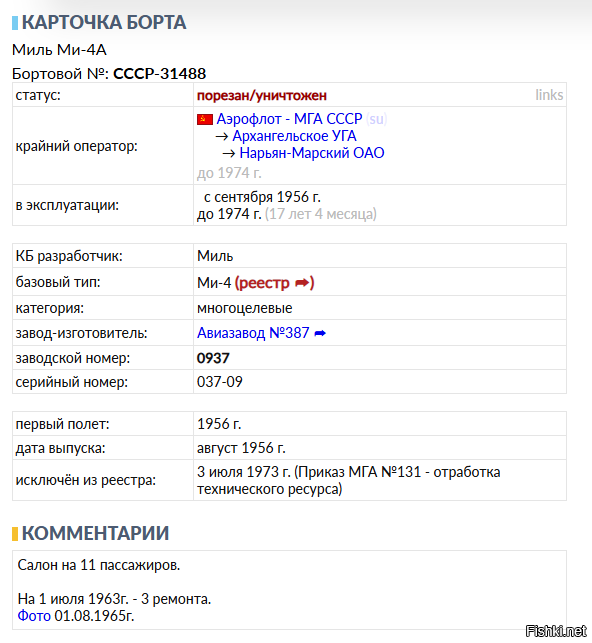Click the red arrow in реестр link

click(x=302, y=283)
